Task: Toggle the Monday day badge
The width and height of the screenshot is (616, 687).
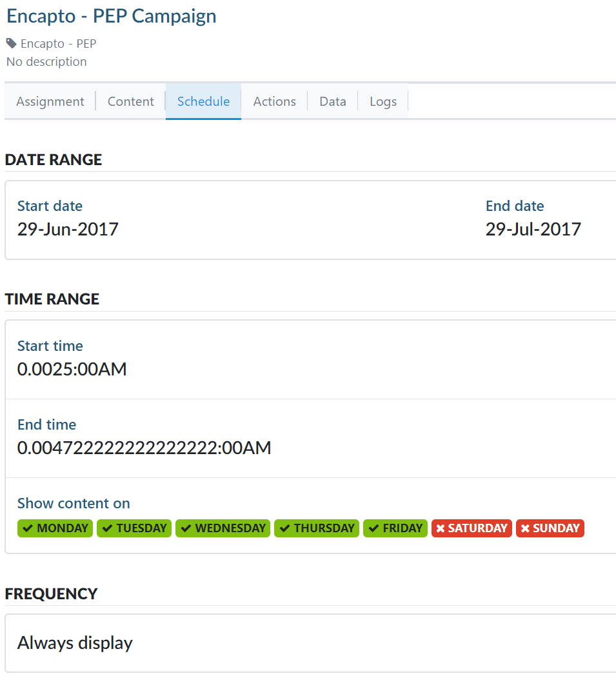Action: [55, 528]
